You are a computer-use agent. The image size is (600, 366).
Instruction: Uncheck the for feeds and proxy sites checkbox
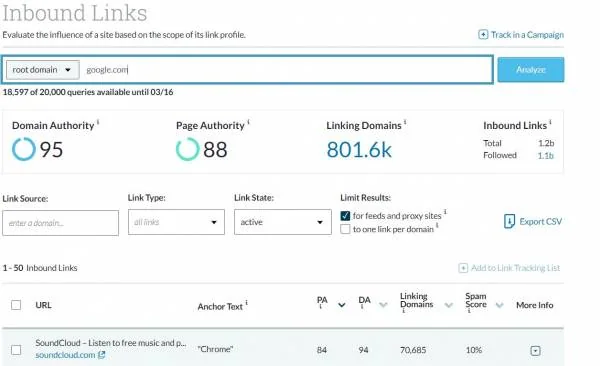345,216
